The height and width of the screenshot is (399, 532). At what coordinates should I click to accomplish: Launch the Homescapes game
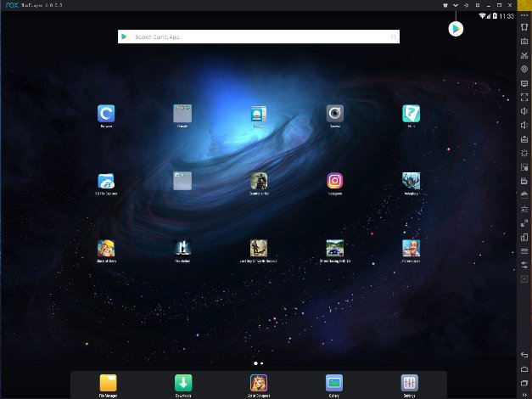(x=412, y=248)
